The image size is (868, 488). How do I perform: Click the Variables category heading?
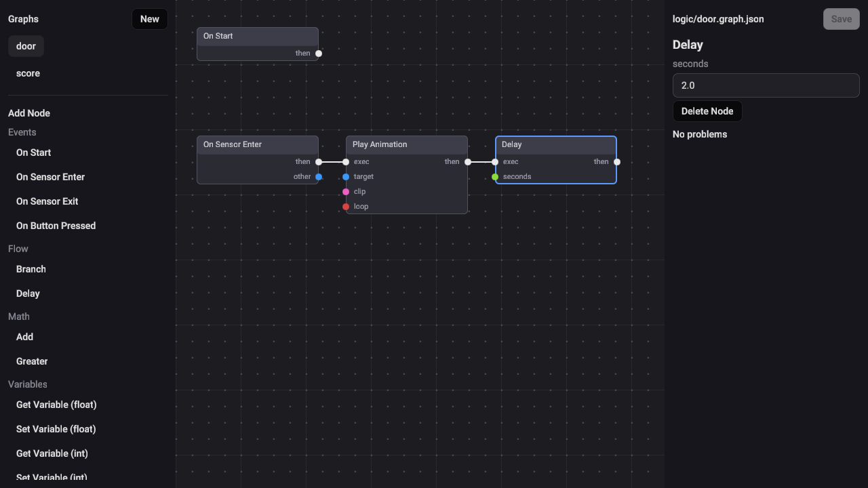(x=28, y=384)
